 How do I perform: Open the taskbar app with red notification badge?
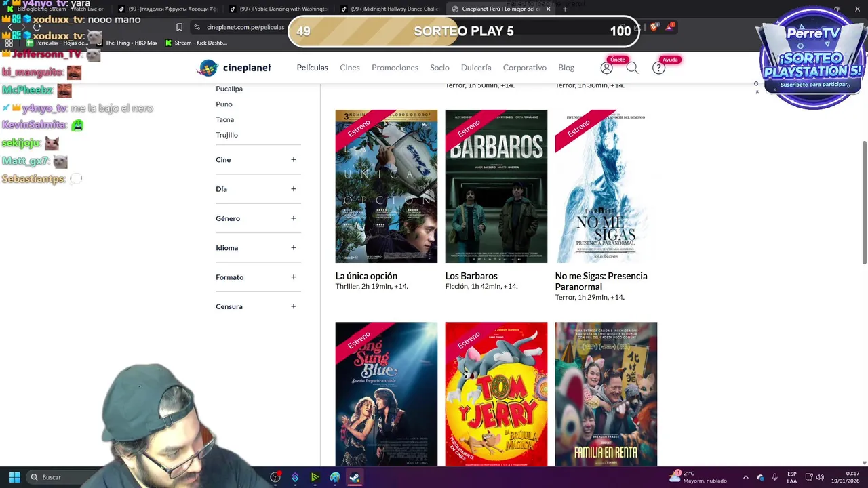pos(275,477)
